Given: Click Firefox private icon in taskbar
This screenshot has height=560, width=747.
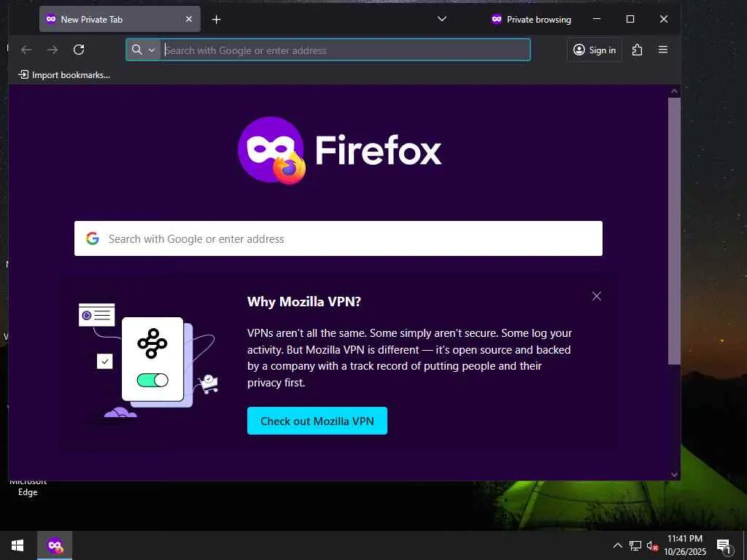Looking at the screenshot, I should tap(55, 545).
